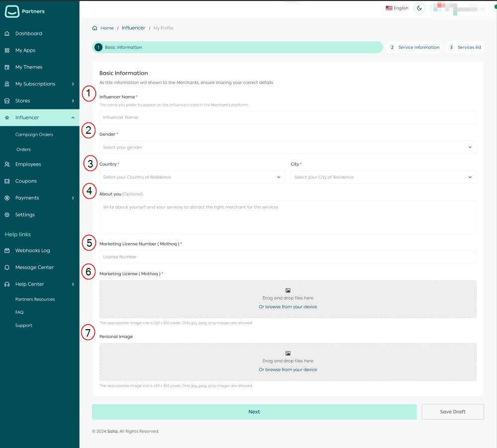Open the City of Residence dropdown
The image size is (497, 448).
tap(384, 177)
